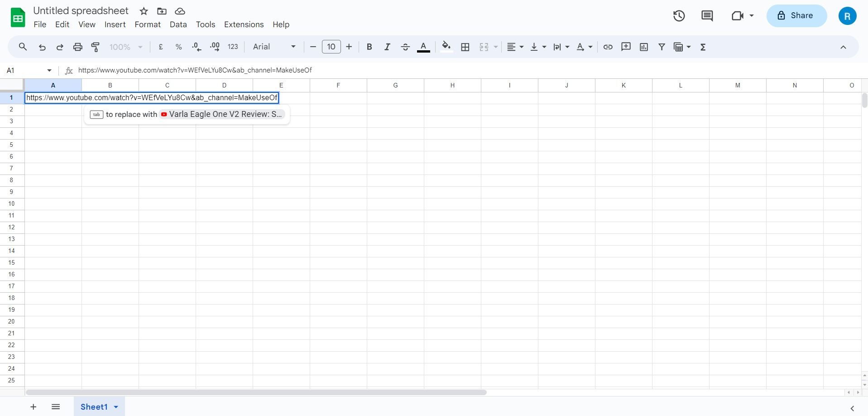
Task: Toggle italic formatting
Action: pyautogui.click(x=387, y=47)
